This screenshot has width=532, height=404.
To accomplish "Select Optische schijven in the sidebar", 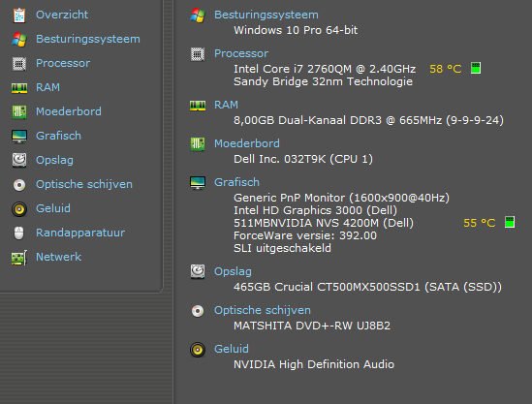I will tap(84, 184).
